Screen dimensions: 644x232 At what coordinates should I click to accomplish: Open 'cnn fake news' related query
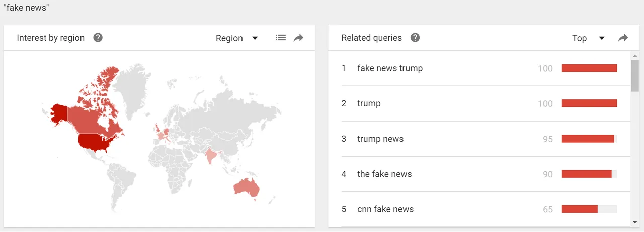(x=385, y=209)
